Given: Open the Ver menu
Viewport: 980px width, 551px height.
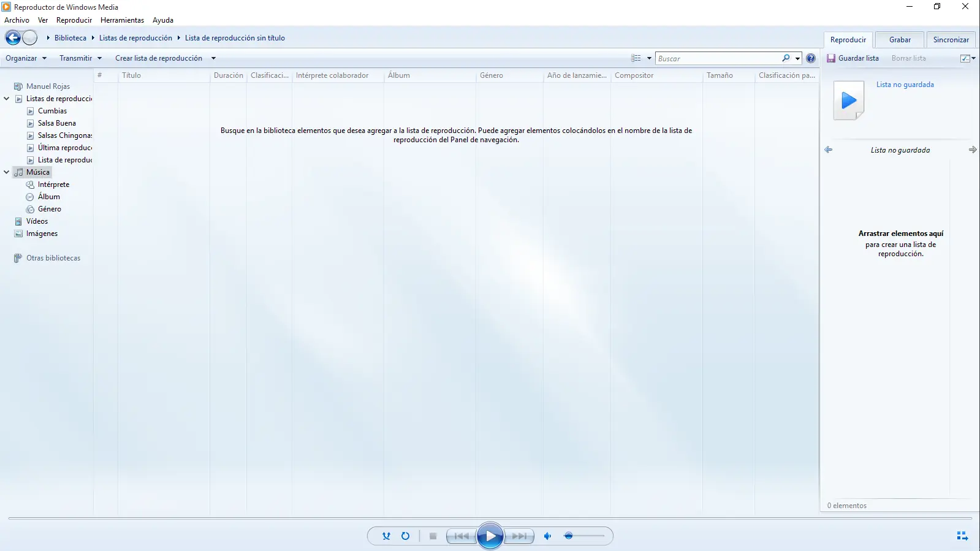Looking at the screenshot, I should (43, 20).
